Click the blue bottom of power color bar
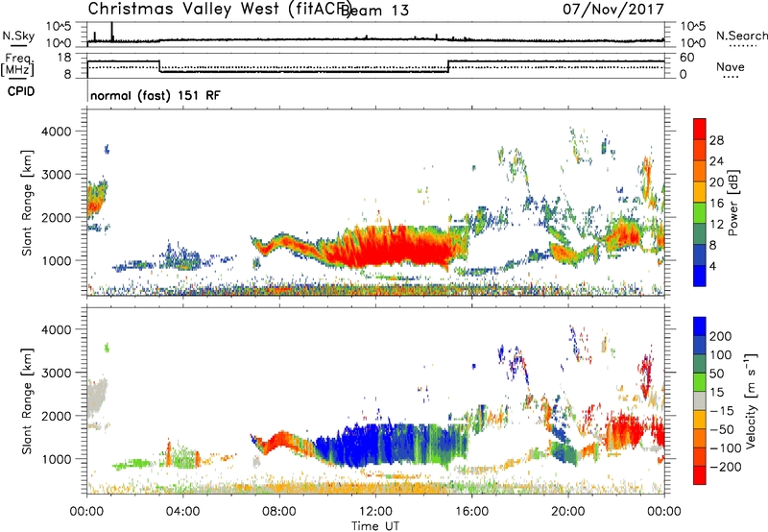 [700, 276]
